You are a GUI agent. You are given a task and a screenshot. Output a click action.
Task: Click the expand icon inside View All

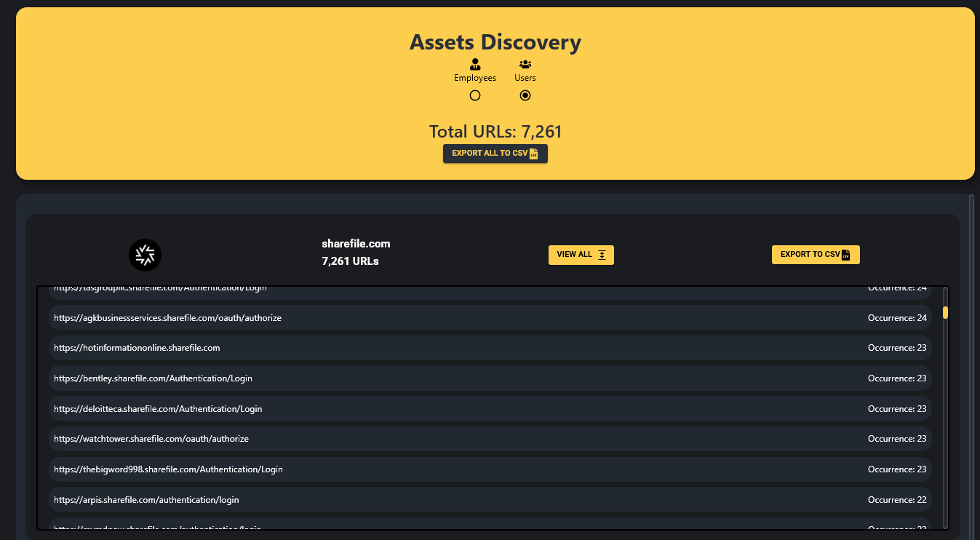(x=602, y=255)
